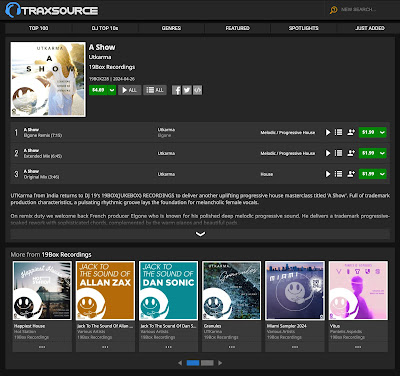The image size is (400, 376).
Task: Play all tracks button
Action: click(x=129, y=90)
